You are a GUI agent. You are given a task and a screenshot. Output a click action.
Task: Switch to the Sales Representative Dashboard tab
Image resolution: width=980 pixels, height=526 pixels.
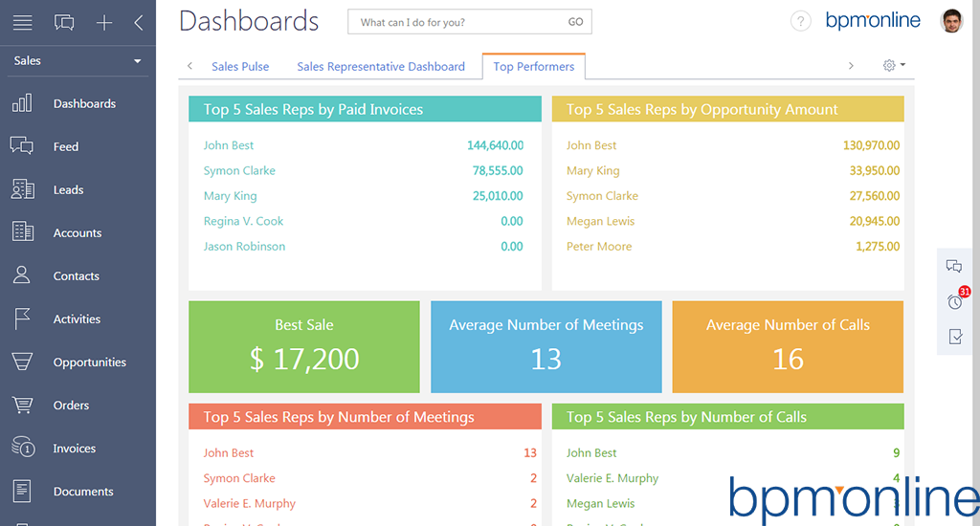pos(381,67)
